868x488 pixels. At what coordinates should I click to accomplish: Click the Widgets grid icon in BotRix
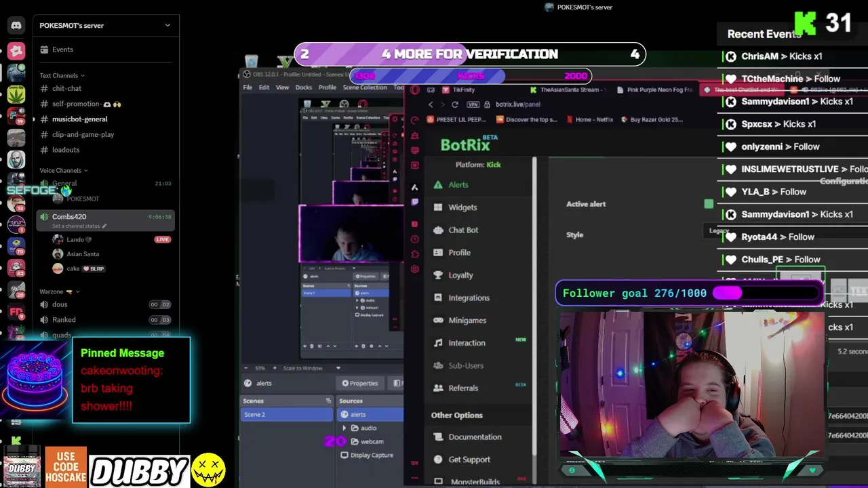[438, 207]
